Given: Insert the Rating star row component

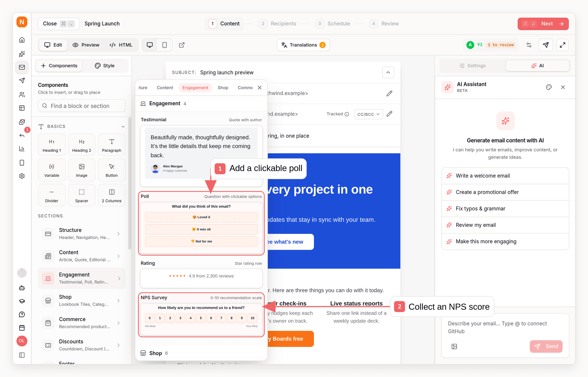Looking at the screenshot, I should 201,278.
